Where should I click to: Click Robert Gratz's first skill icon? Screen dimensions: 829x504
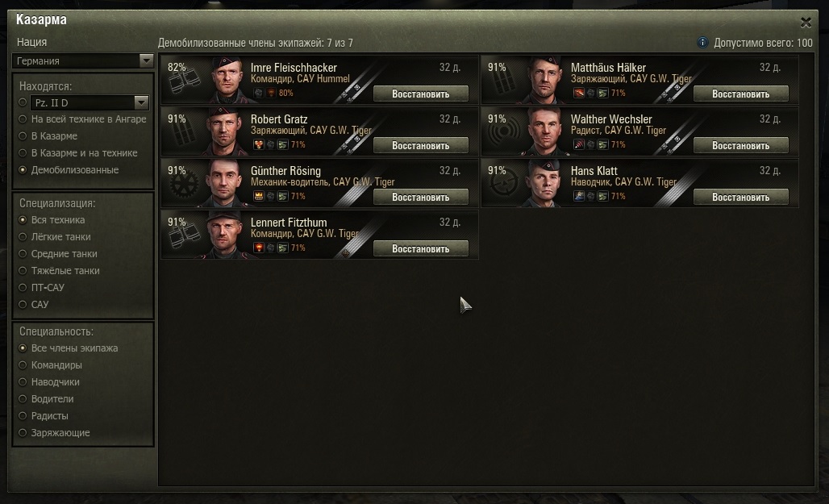click(x=259, y=144)
